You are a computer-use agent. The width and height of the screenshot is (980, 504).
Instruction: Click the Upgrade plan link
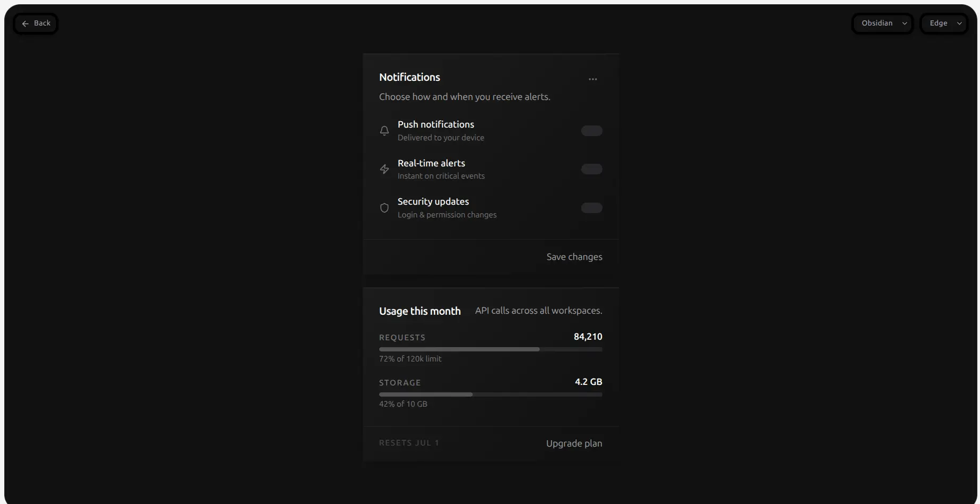coord(574,443)
